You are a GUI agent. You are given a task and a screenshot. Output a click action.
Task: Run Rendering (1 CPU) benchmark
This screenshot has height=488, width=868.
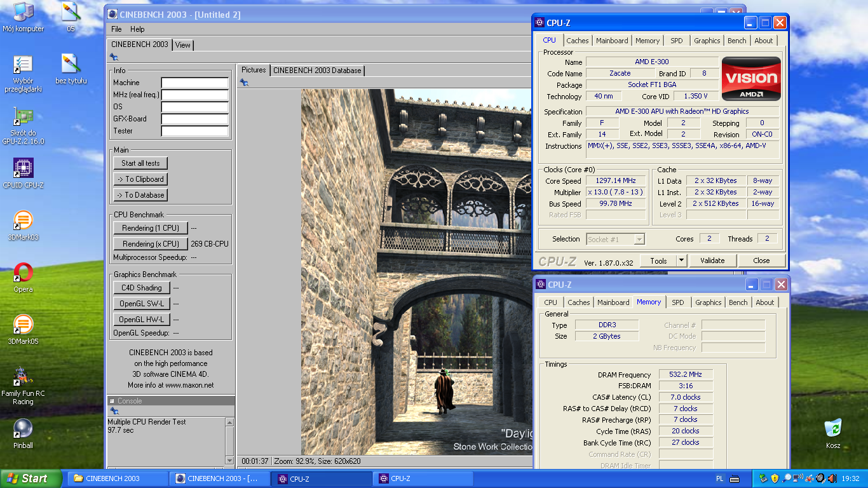tap(151, 228)
